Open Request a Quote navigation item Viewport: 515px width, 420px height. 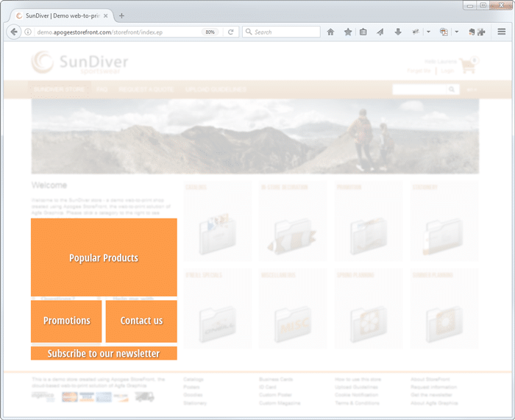point(146,89)
